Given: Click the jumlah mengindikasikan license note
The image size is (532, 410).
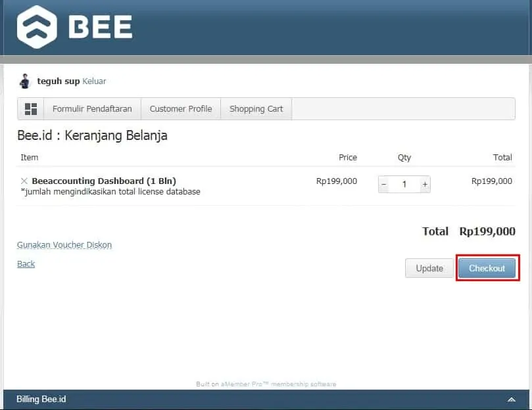Looking at the screenshot, I should point(110,192).
